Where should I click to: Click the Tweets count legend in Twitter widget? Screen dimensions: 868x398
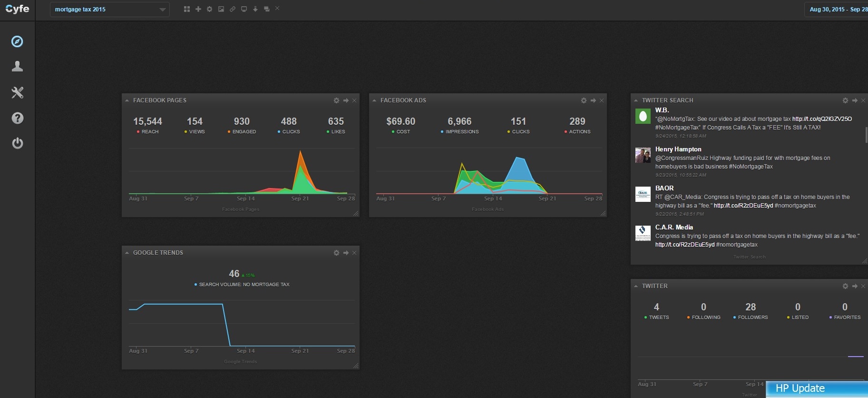click(656, 318)
